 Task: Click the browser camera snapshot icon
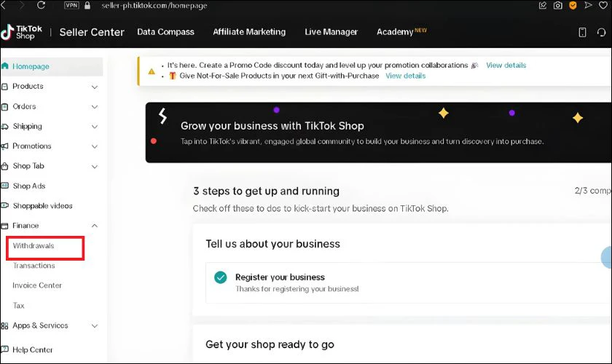tap(558, 6)
